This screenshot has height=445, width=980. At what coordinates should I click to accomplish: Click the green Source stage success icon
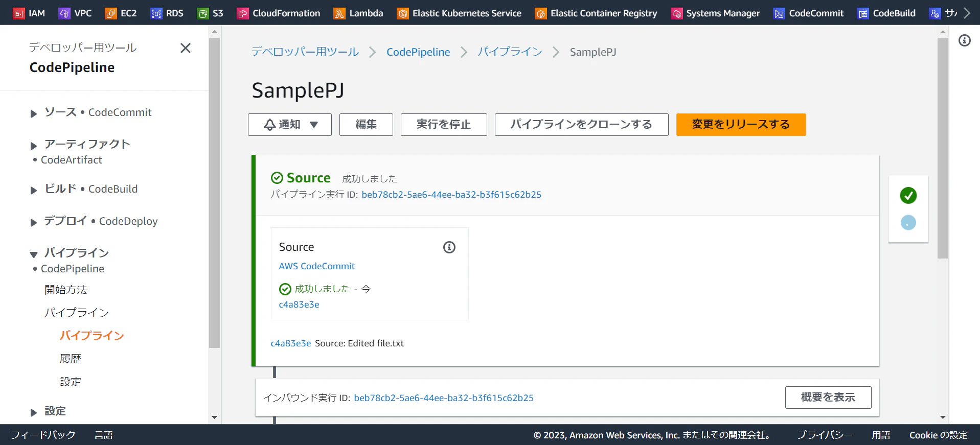[277, 178]
